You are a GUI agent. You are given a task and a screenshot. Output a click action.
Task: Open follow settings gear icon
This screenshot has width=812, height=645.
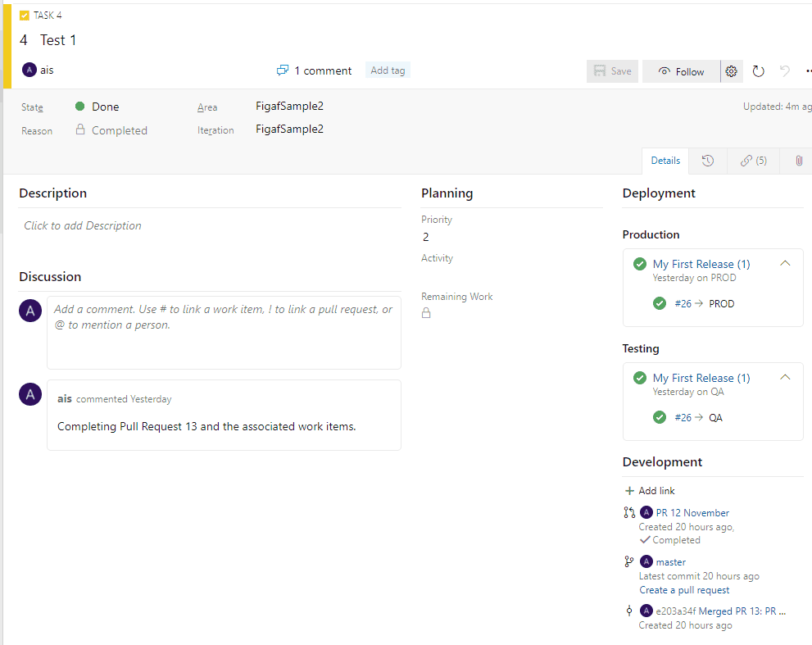[x=731, y=71]
